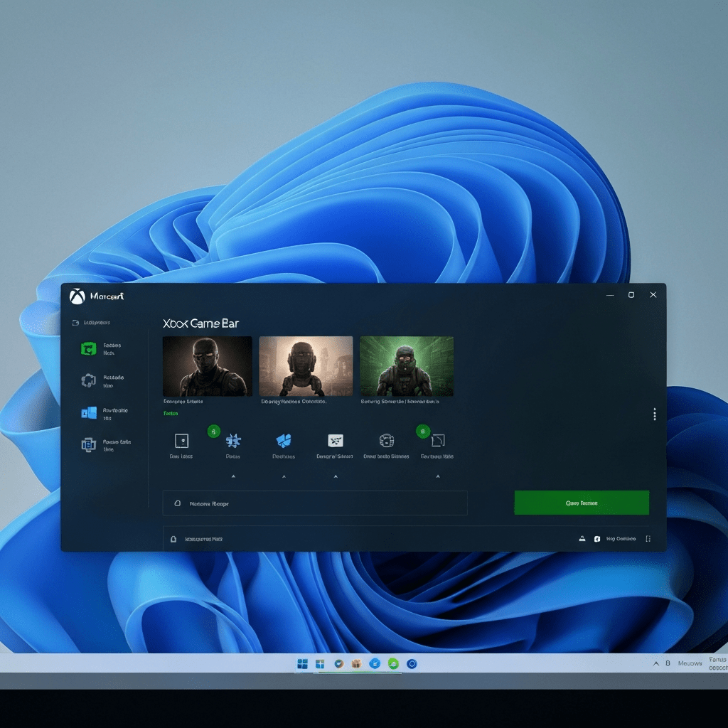Expand the caret under the last widget icon
Image resolution: width=728 pixels, height=728 pixels.
pos(438,476)
